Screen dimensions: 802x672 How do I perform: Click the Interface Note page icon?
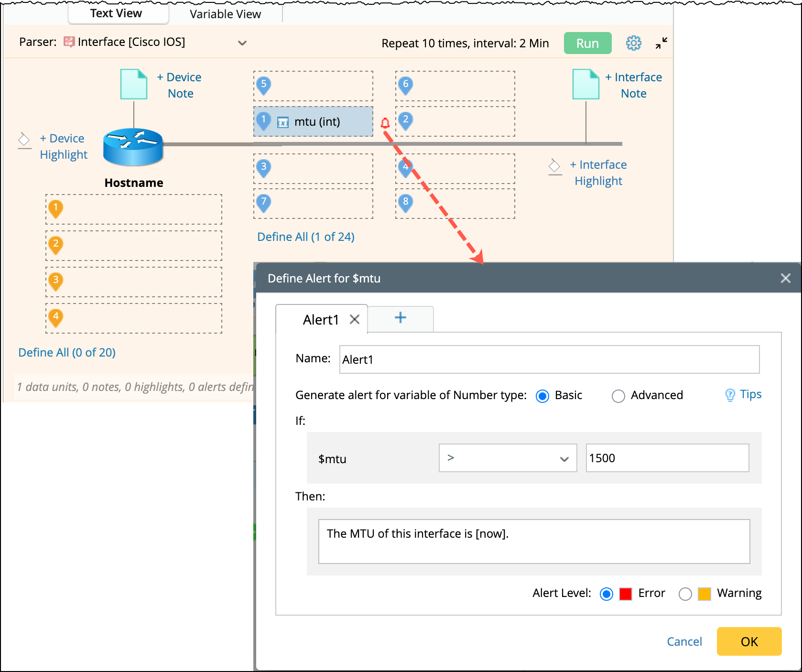(x=586, y=84)
